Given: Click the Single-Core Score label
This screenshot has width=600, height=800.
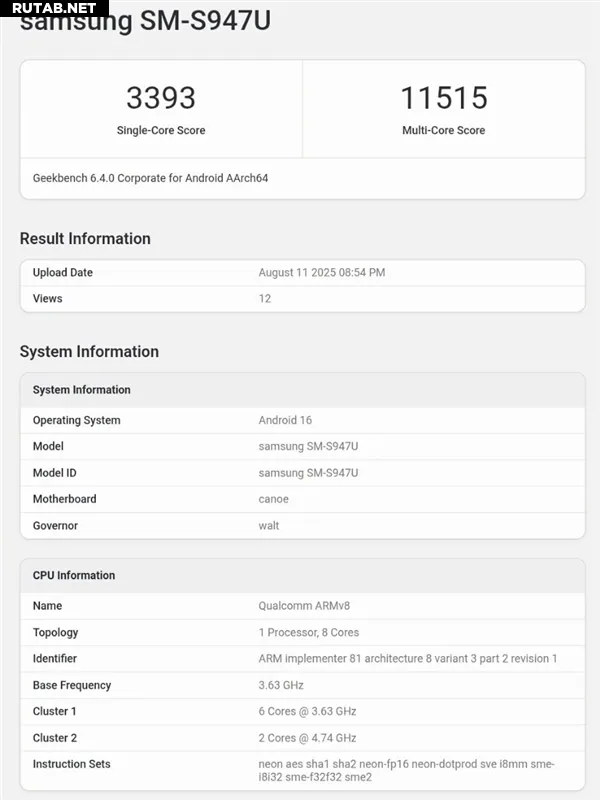Looking at the screenshot, I should point(161,130).
